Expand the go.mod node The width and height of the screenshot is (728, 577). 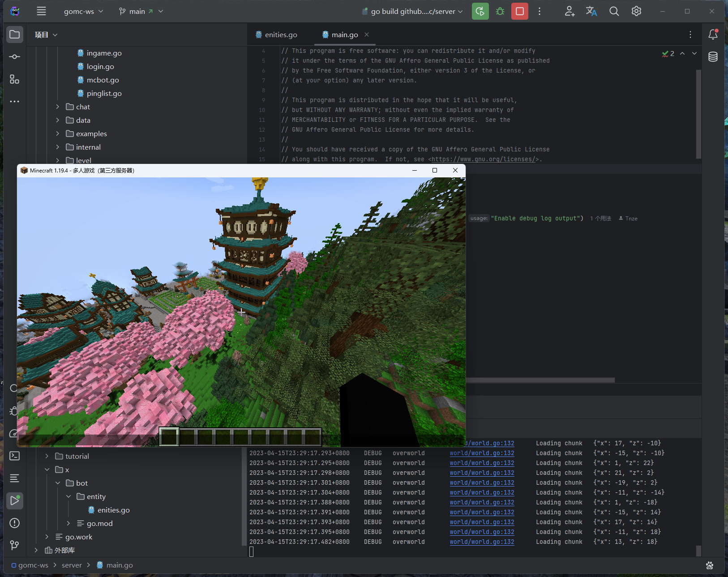[x=68, y=523]
